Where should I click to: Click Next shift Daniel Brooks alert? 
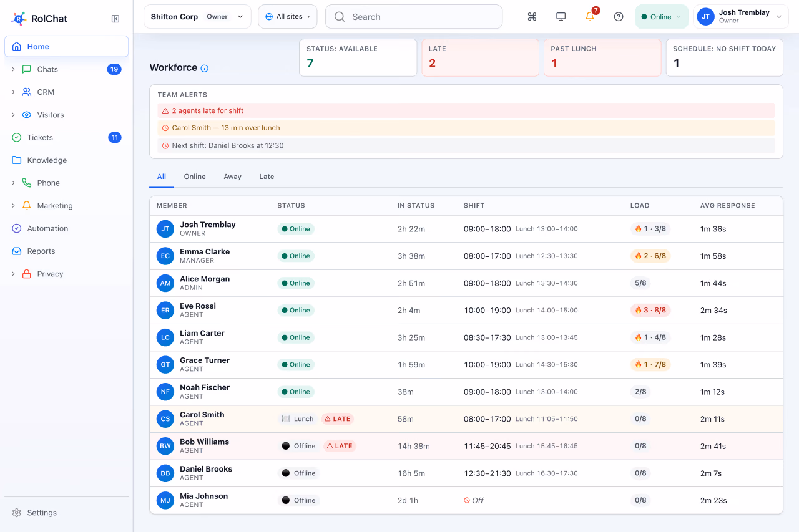(466, 145)
